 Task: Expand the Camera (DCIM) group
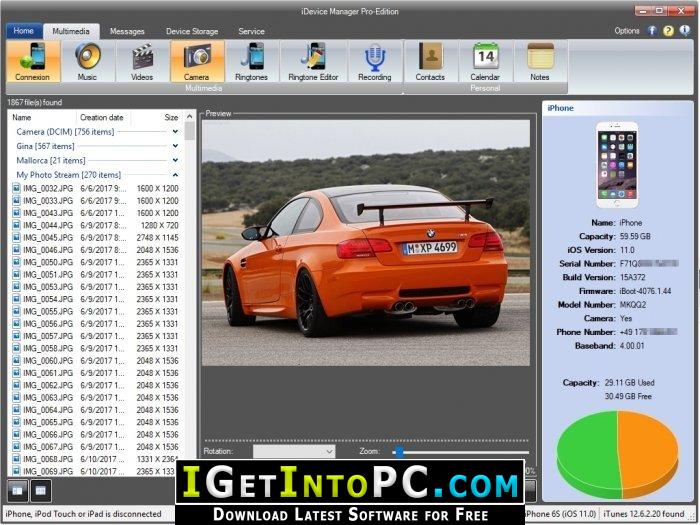click(175, 132)
